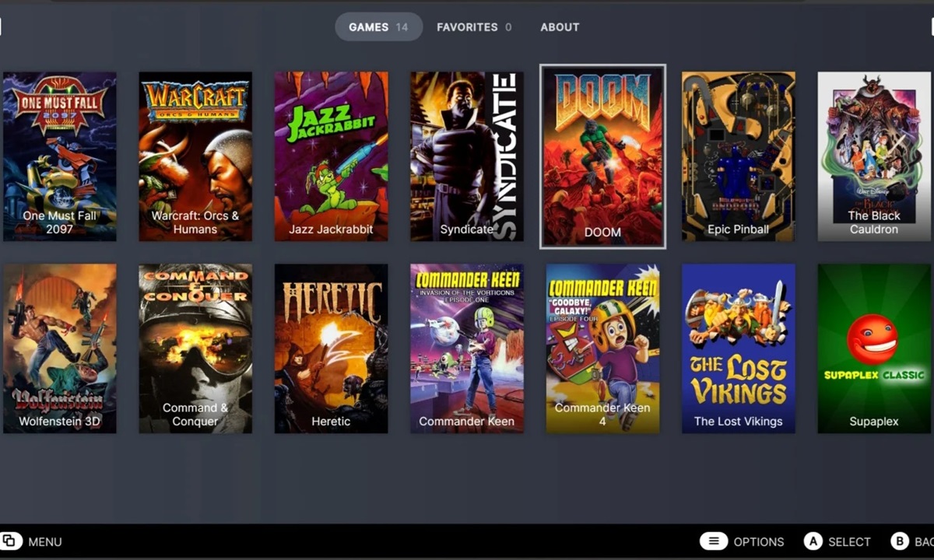The height and width of the screenshot is (560, 934).
Task: Open the Epic Pinball game
Action: tap(738, 156)
